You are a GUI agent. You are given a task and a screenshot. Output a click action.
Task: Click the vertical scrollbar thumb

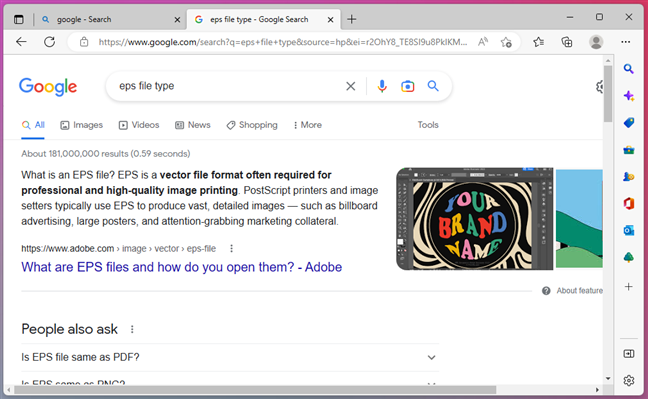point(608,94)
